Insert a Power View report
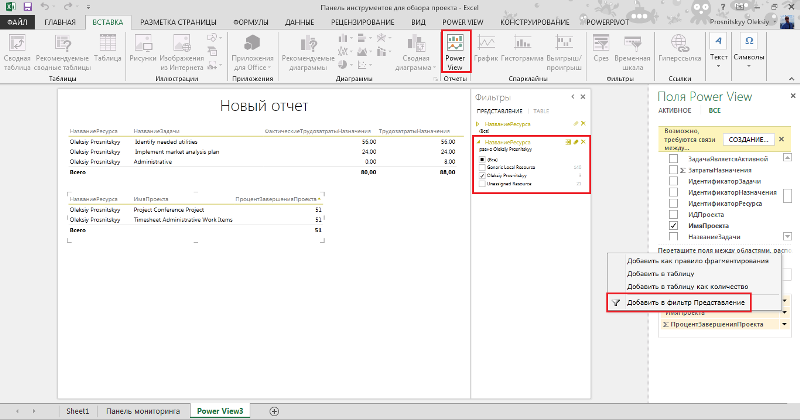800x420 pixels. pos(455,52)
